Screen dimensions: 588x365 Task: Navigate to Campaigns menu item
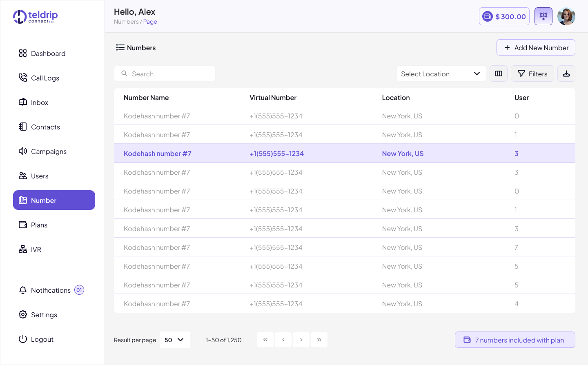tap(49, 151)
